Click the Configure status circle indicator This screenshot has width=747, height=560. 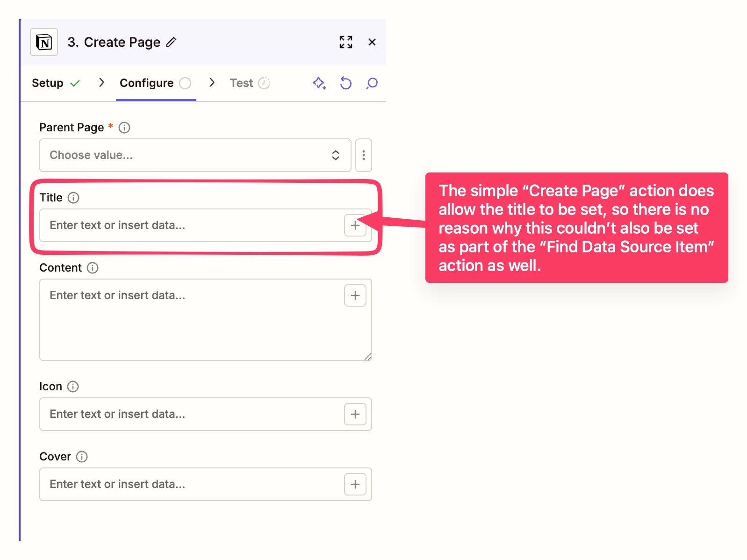tap(186, 83)
